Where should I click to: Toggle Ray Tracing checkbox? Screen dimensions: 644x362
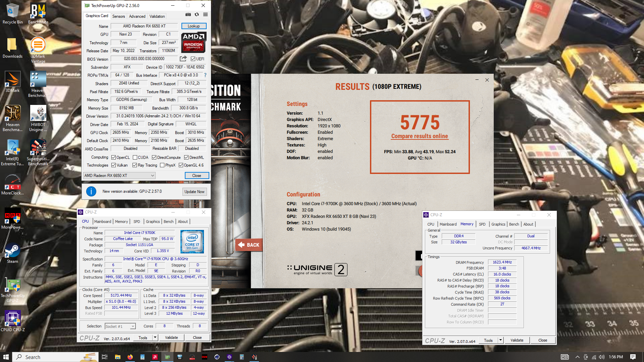(135, 165)
